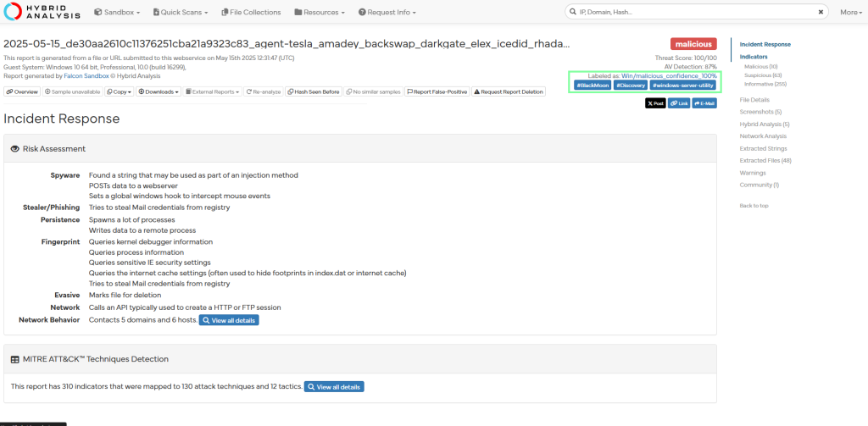Image resolution: width=868 pixels, height=426 pixels.
Task: Expand the Quick Scans menu
Action: [x=182, y=13]
